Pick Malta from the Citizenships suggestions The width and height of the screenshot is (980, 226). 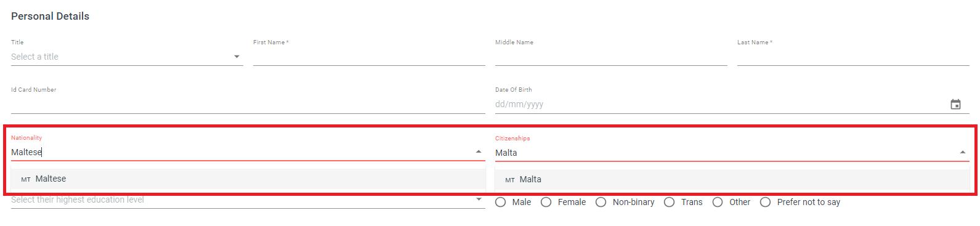pyautogui.click(x=732, y=179)
